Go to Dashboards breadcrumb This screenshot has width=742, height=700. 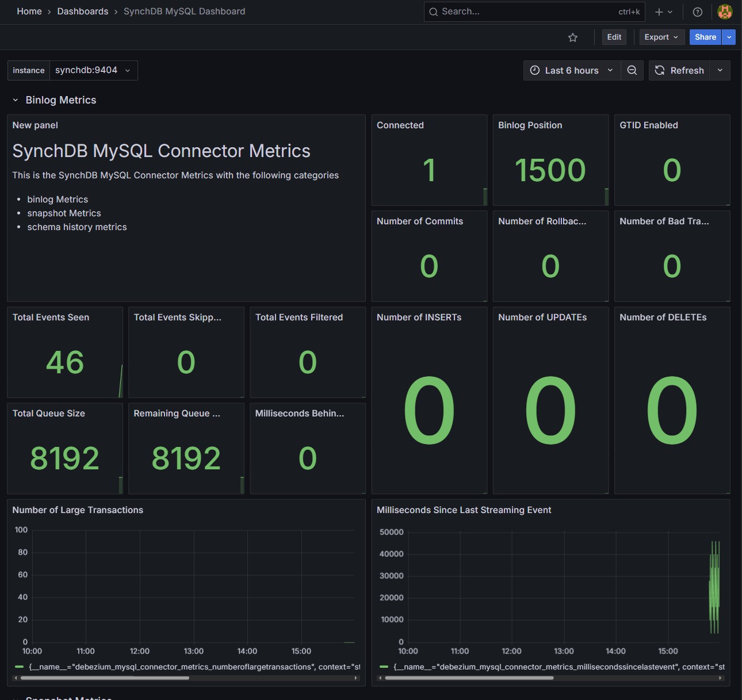tap(83, 12)
